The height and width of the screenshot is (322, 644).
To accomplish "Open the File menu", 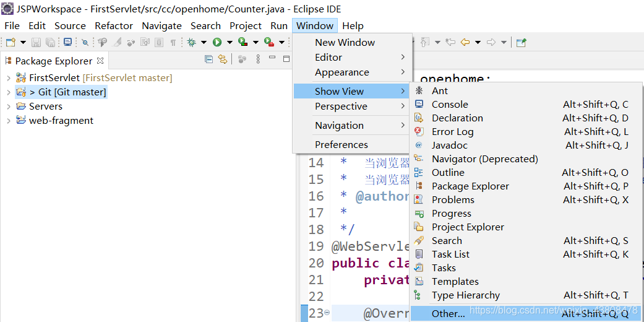I will coord(12,25).
